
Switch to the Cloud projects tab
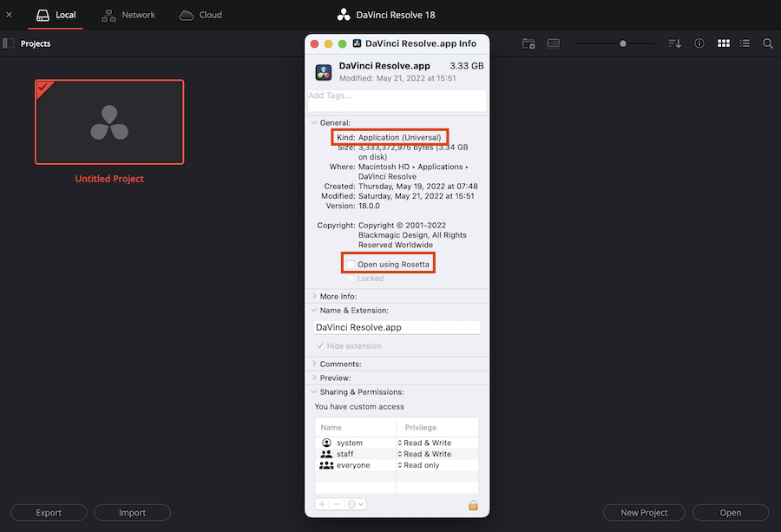pyautogui.click(x=200, y=15)
